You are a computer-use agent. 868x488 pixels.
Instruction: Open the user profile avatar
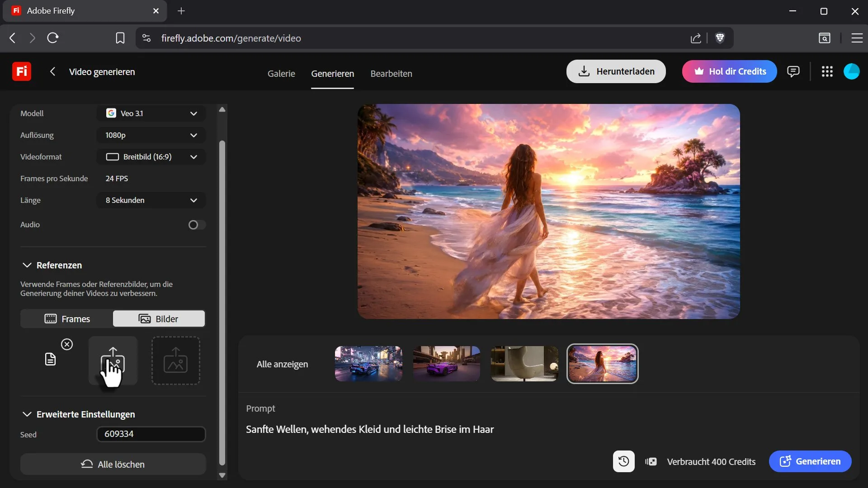(x=852, y=71)
